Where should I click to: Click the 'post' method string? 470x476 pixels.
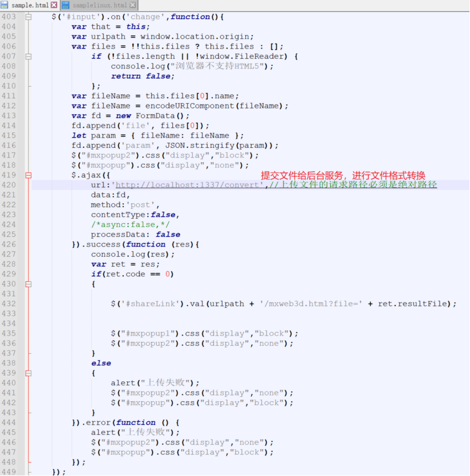[140, 205]
